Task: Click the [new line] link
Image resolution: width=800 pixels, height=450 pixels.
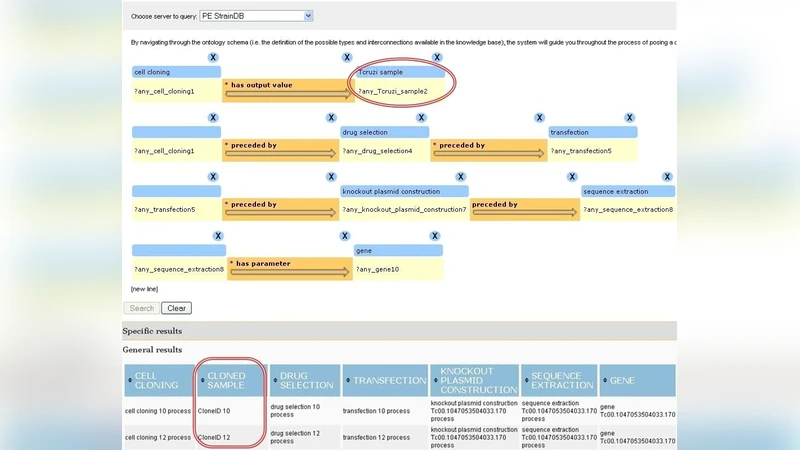Action: pos(145,289)
